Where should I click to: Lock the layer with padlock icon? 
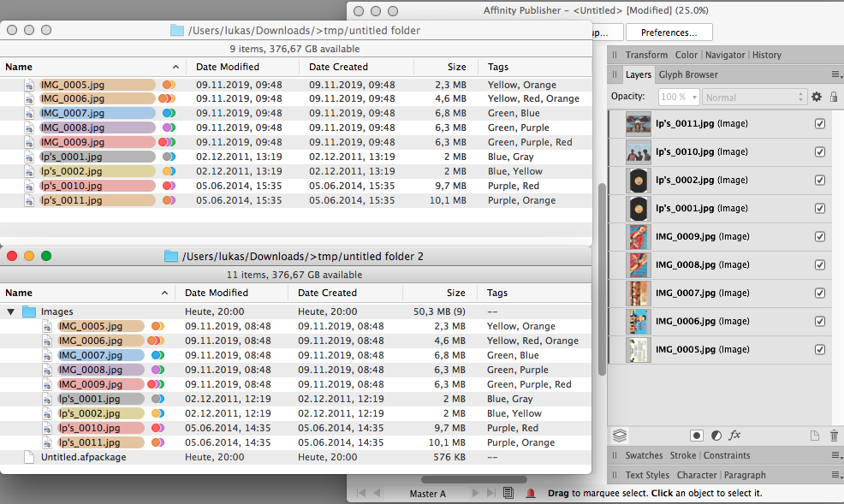click(x=834, y=97)
